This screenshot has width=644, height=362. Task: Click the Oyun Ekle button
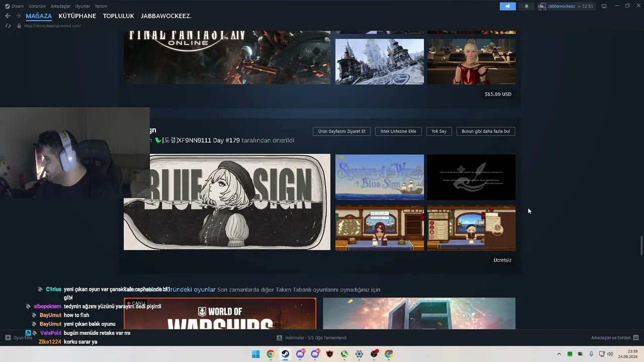point(19,338)
